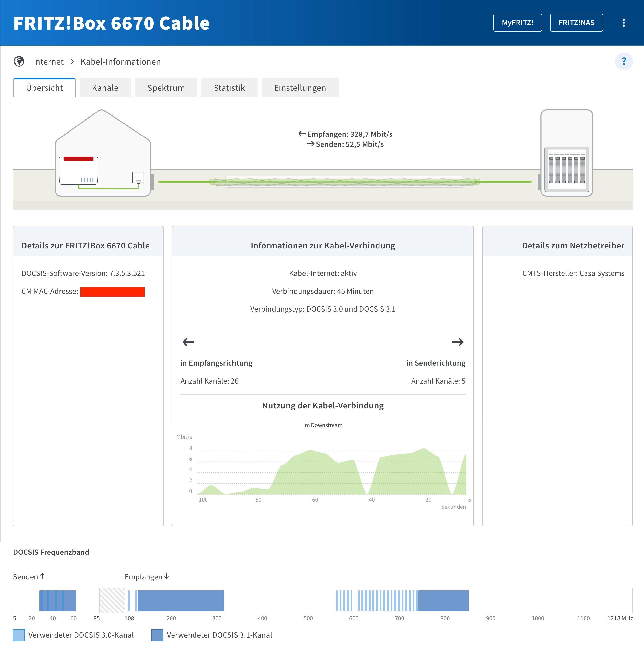Click the house FRITZ!Box illustration
Image resolution: width=644 pixels, height=655 pixels.
[103, 156]
